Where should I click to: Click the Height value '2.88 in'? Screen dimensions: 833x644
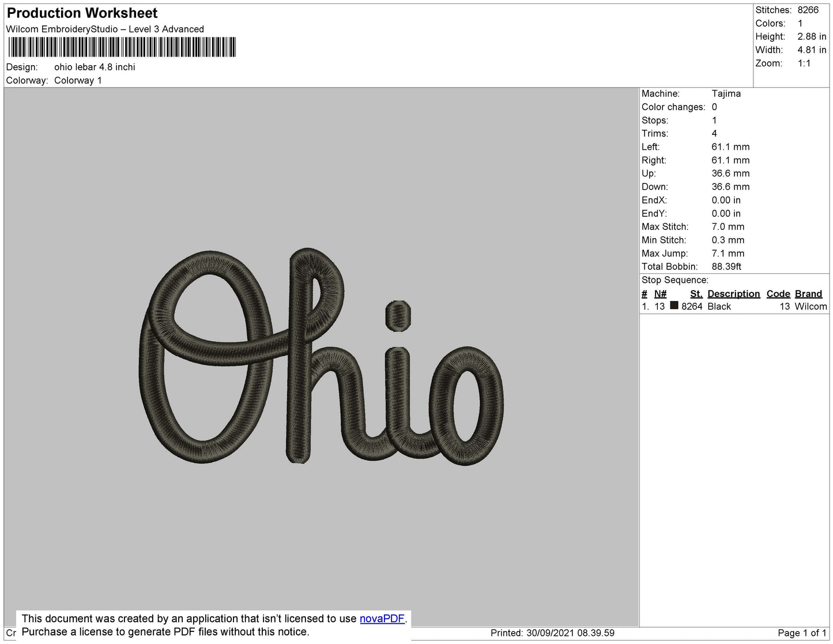click(812, 36)
